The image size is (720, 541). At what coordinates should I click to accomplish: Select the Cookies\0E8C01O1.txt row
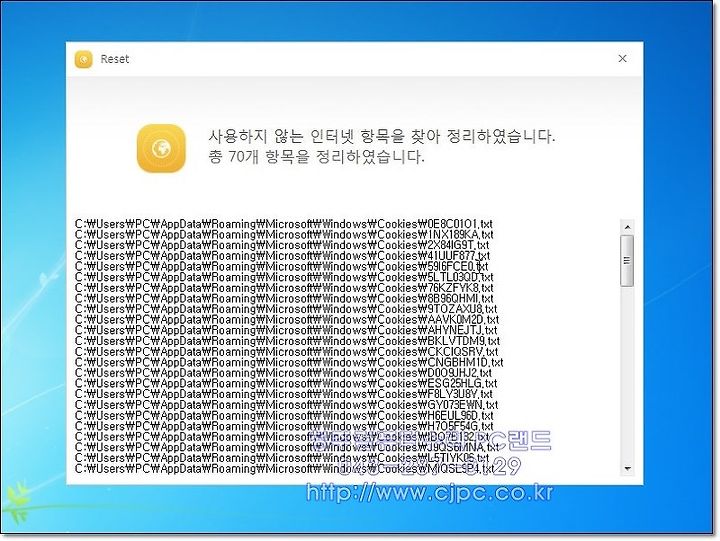pyautogui.click(x=284, y=224)
